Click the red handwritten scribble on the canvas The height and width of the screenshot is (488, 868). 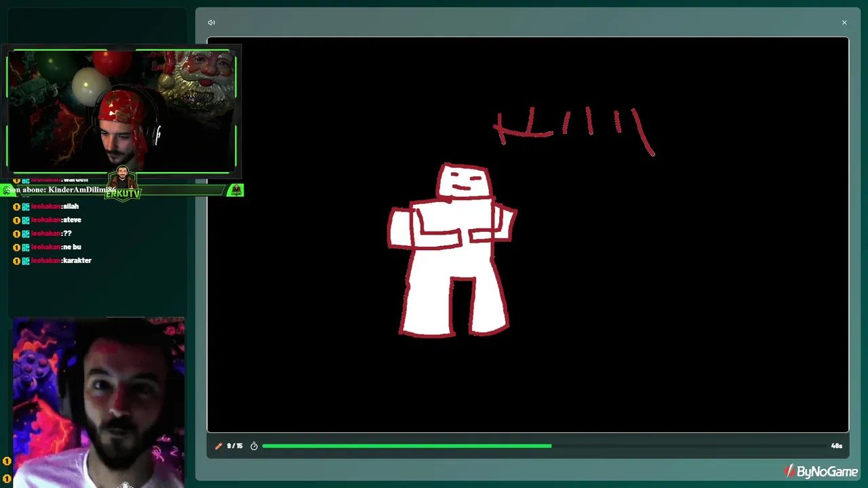tap(574, 130)
